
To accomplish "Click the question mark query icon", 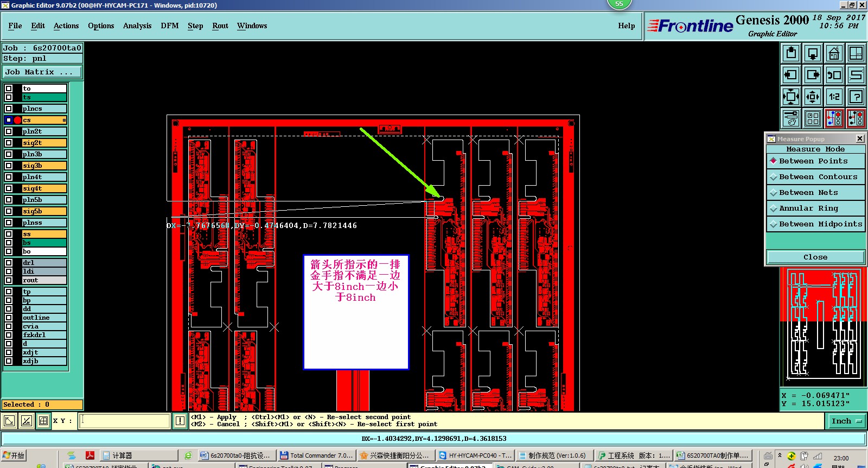I will pos(856,97).
